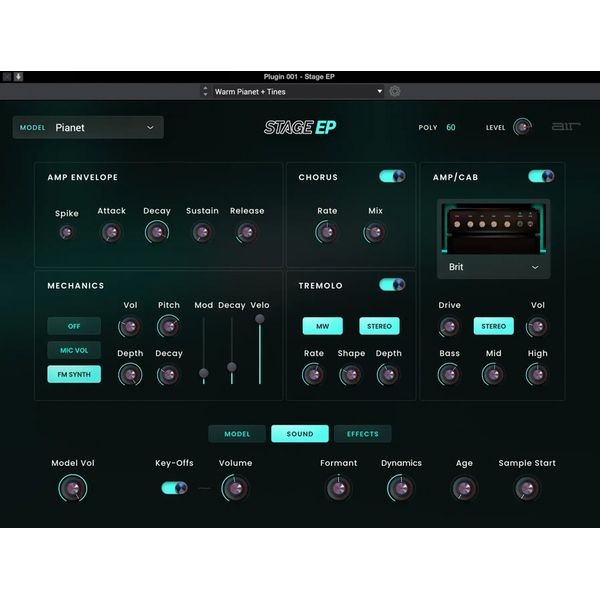Click the download arrow icon in title bar
Viewport: 600px width, 600px height.
pos(18,77)
